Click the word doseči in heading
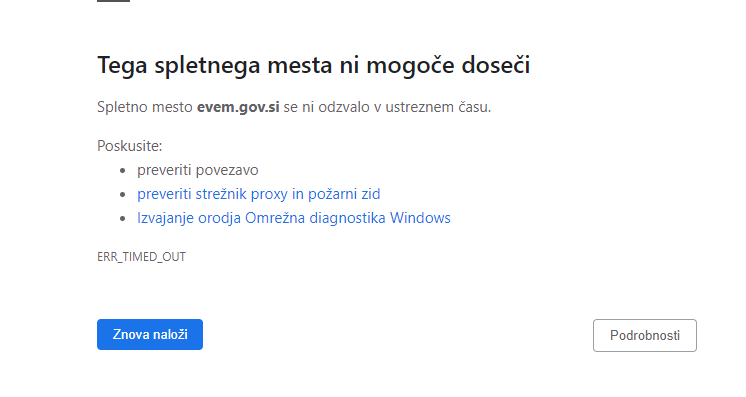This screenshot has height=397, width=746. click(496, 65)
